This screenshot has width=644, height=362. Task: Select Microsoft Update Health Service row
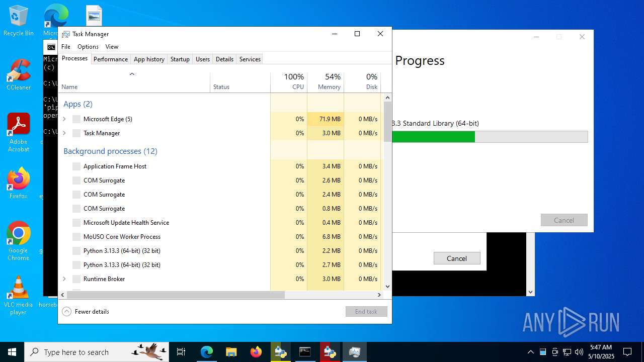pos(220,223)
